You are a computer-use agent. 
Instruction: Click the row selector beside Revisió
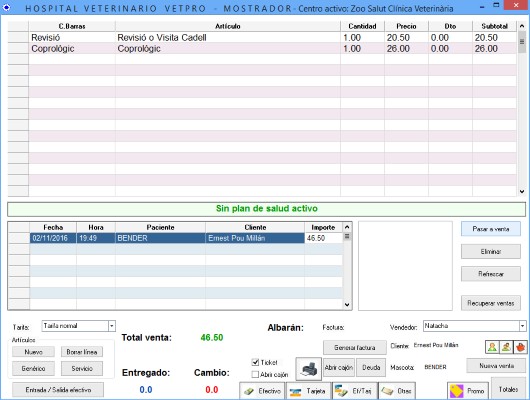[x=18, y=37]
